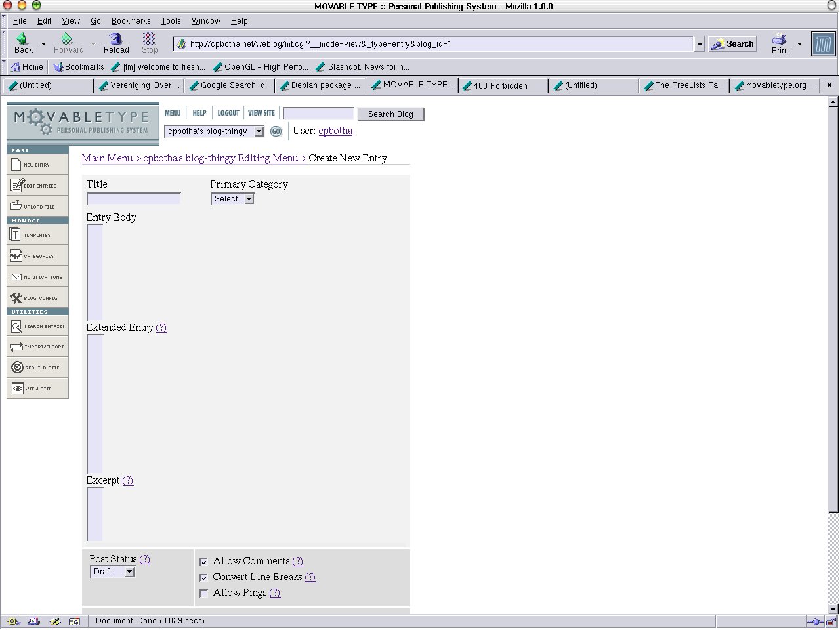The width and height of the screenshot is (840, 630).
Task: Click the Main Menu breadcrumb link
Action: 107,158
